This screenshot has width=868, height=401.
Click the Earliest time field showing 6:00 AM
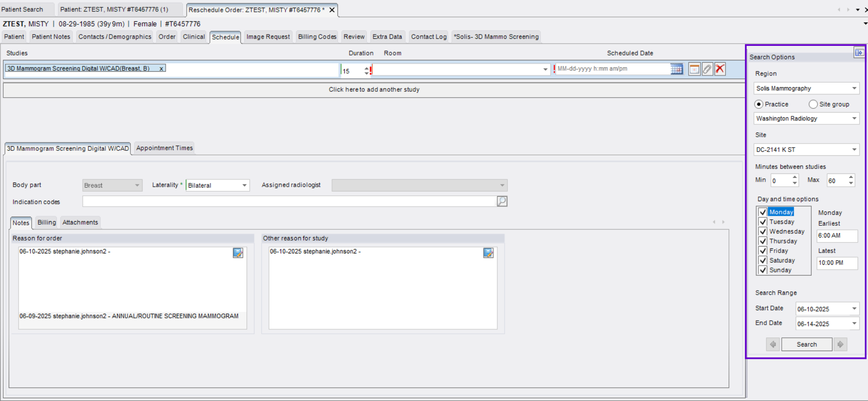pos(837,236)
